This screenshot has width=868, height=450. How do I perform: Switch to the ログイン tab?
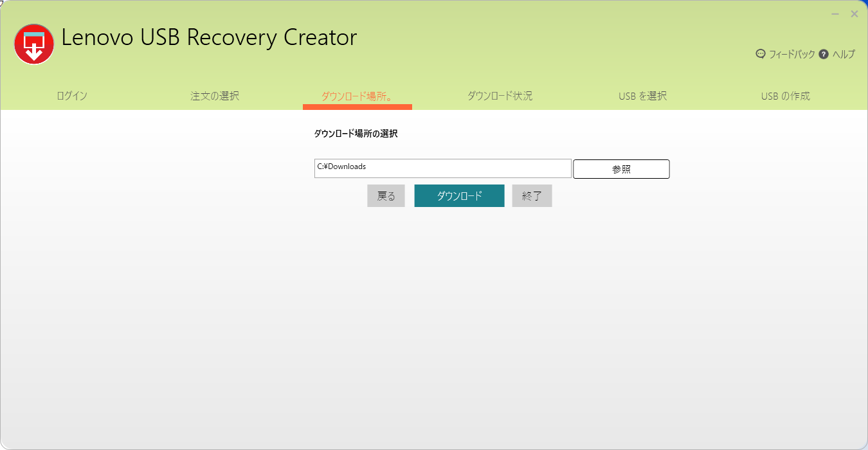click(x=72, y=96)
